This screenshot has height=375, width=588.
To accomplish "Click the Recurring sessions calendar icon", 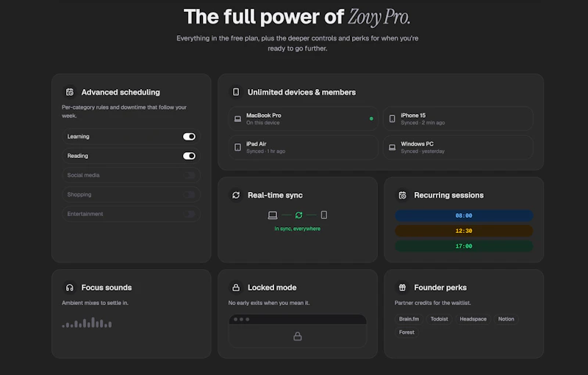I will pos(402,196).
